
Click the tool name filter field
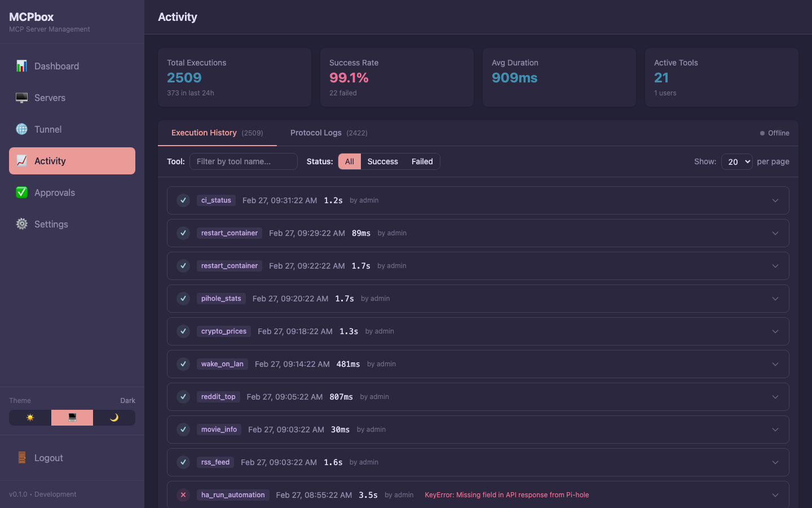(244, 161)
